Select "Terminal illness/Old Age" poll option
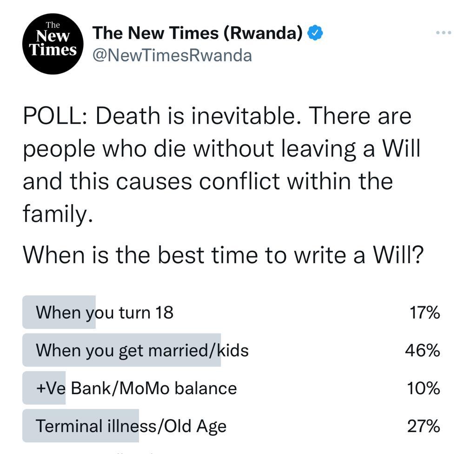 [x=131, y=426]
